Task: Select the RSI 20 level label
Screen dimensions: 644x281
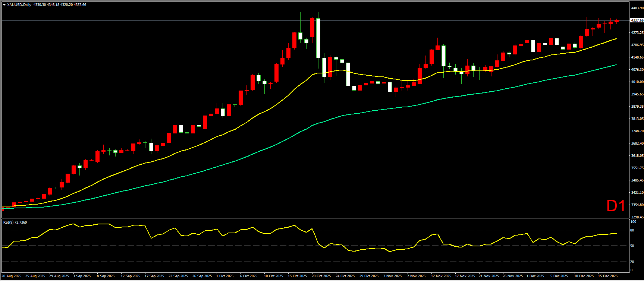Action: [x=632, y=262]
